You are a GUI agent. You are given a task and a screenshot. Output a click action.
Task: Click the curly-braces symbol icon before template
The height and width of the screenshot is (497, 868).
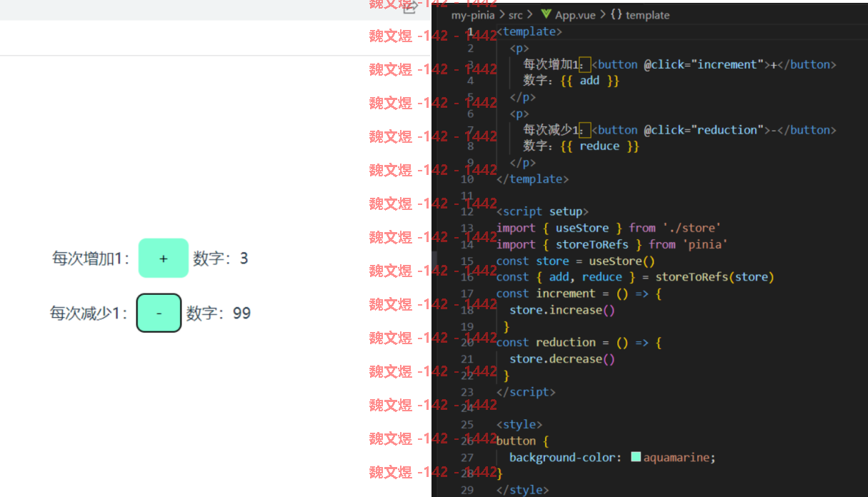[x=617, y=15]
